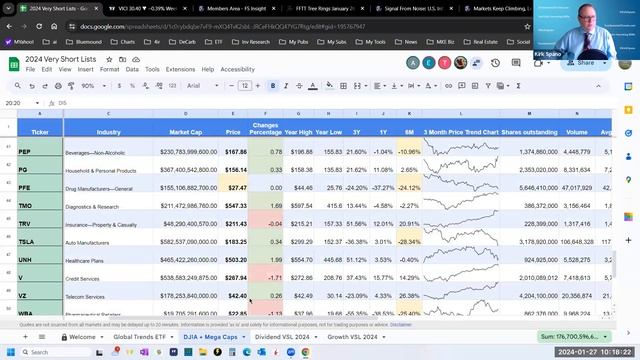Select the PFE price cell $27.47
640x360 pixels.
(x=233, y=184)
